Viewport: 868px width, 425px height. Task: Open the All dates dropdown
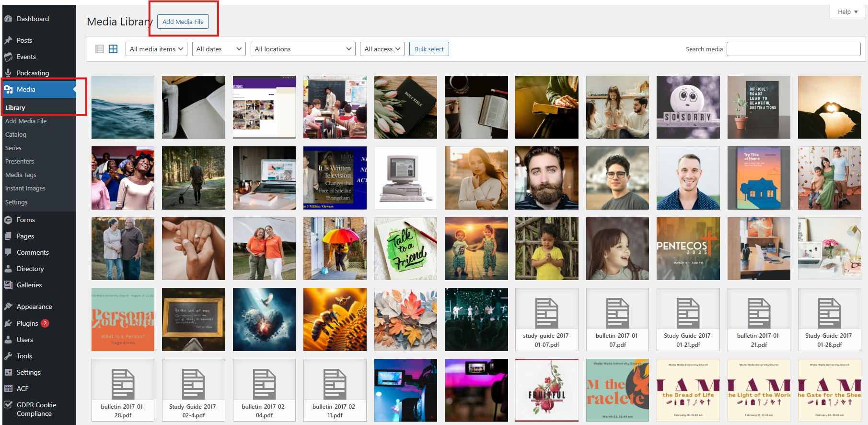click(219, 49)
